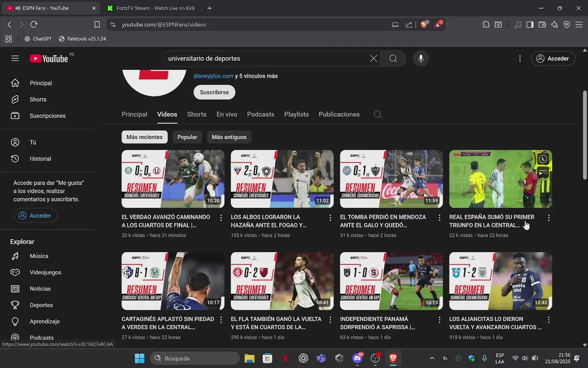This screenshot has height=368, width=588.
Task: Open the Publicaciones tab
Action: (339, 114)
